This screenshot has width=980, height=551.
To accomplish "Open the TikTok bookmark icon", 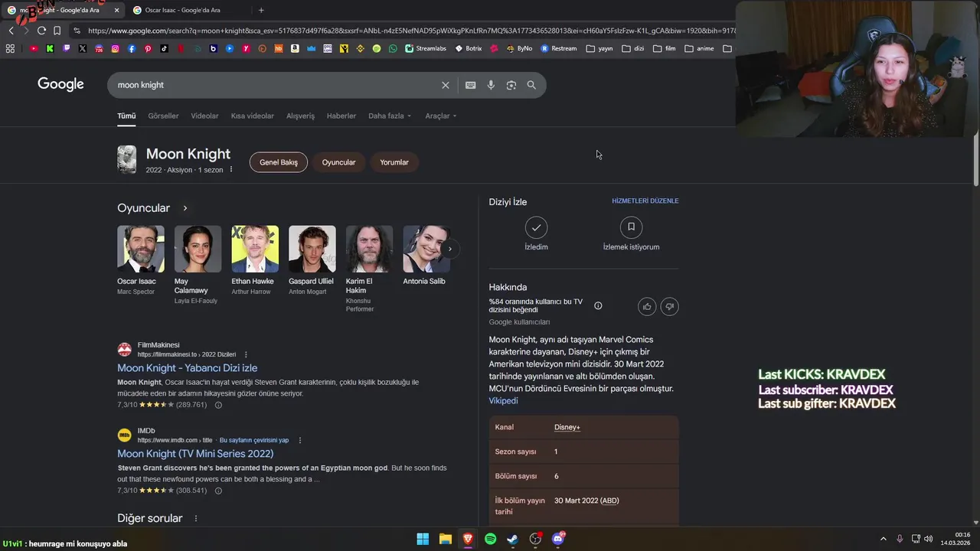I will pyautogui.click(x=165, y=48).
